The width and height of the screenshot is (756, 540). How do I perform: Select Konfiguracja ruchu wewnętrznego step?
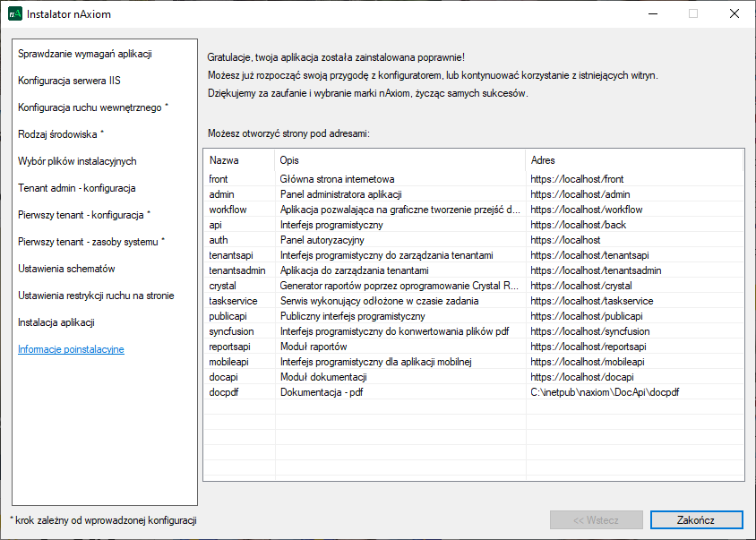93,107
